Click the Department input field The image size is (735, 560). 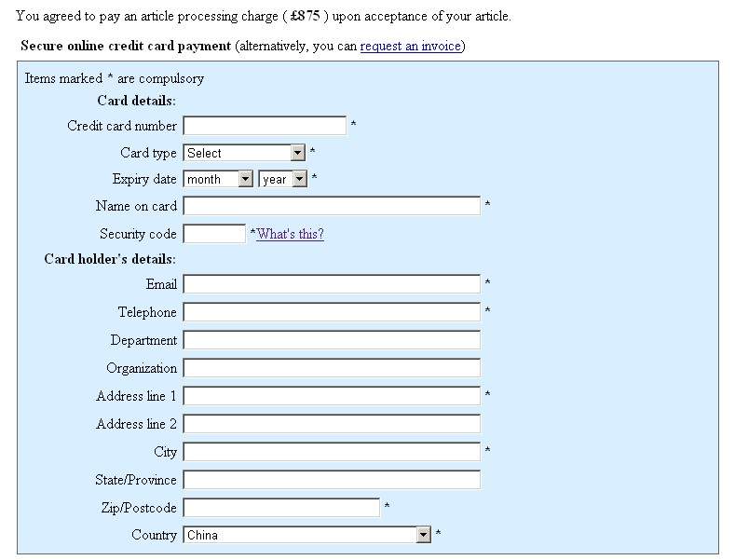coord(332,340)
